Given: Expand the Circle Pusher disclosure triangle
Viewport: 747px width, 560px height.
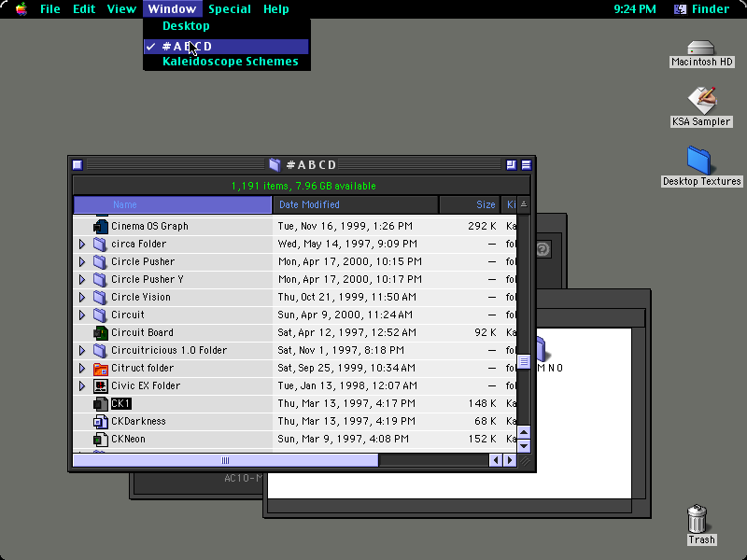Looking at the screenshot, I should (82, 261).
